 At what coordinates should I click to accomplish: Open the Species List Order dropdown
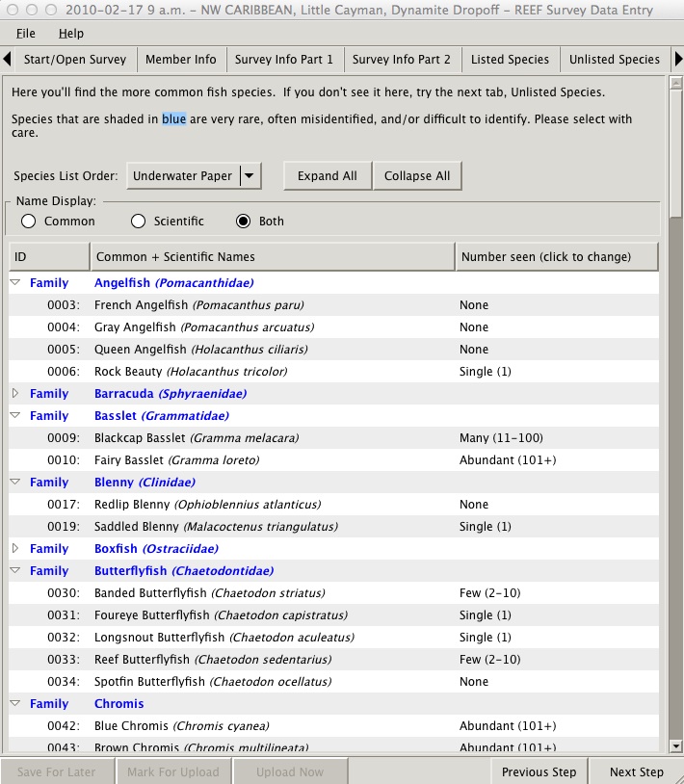[x=194, y=176]
